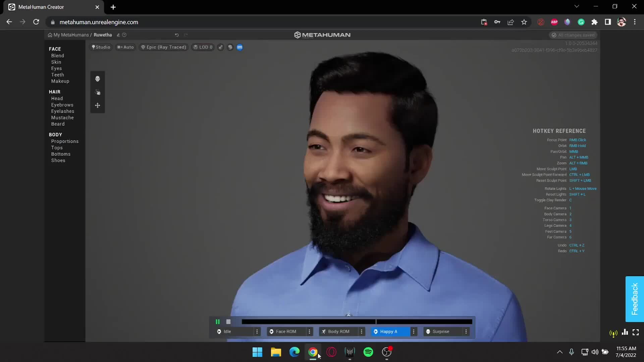Toggle fullscreen mode icon
The height and width of the screenshot is (362, 644).
point(636,332)
